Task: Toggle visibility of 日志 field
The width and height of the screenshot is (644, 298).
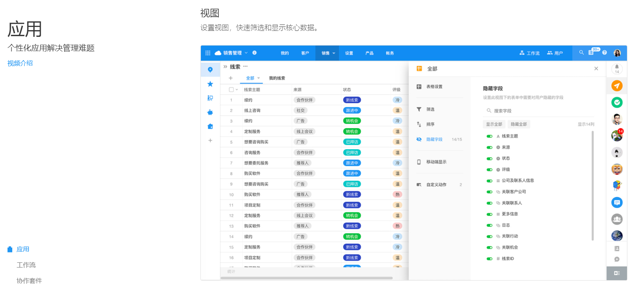Action: tap(489, 225)
